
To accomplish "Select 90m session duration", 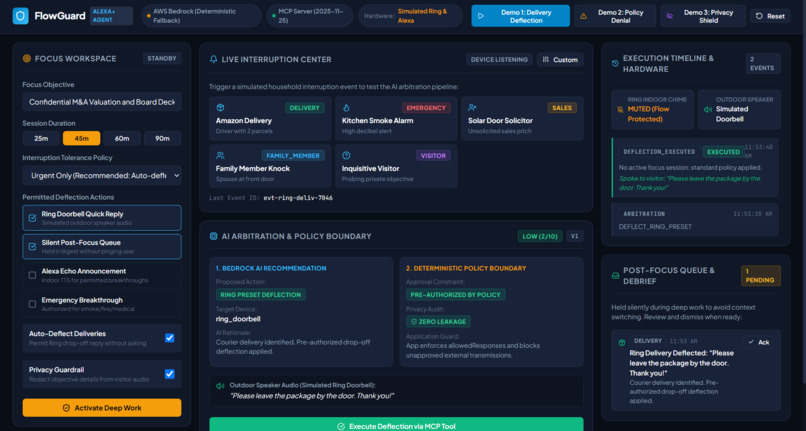I will pos(162,138).
